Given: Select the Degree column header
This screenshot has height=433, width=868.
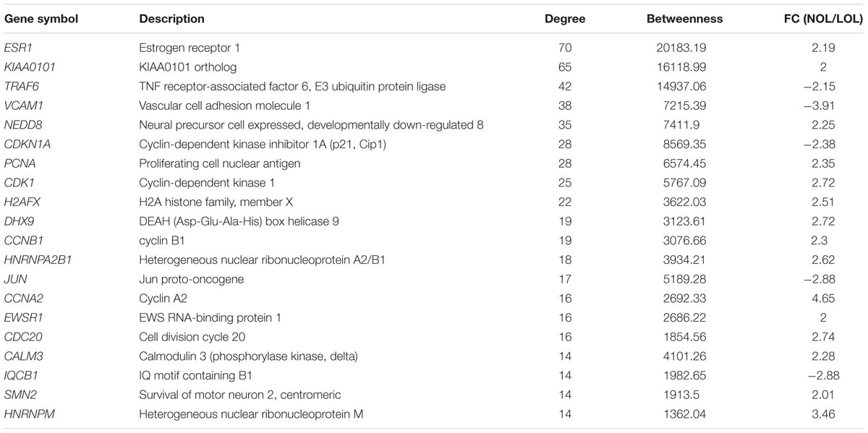Looking at the screenshot, I should 565,19.
